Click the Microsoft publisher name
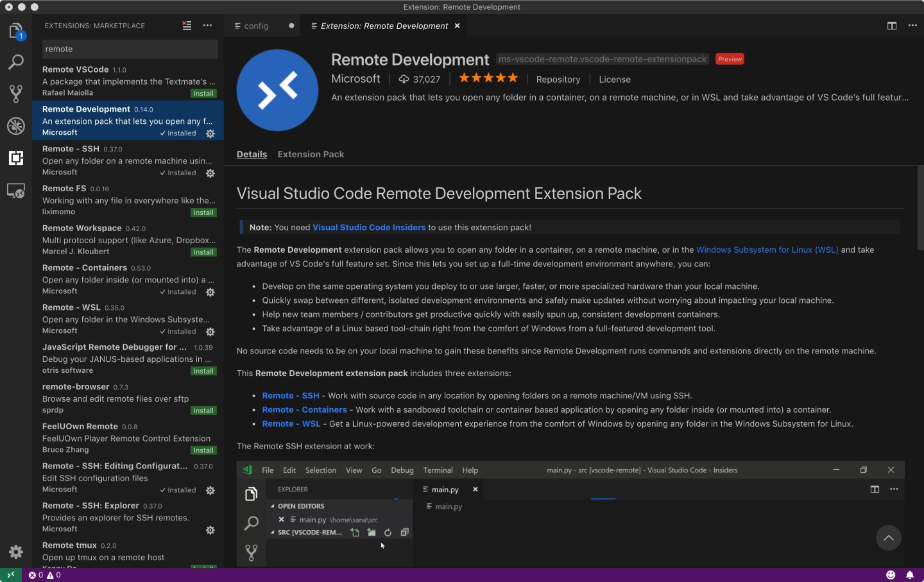Image resolution: width=924 pixels, height=582 pixels. (x=355, y=78)
